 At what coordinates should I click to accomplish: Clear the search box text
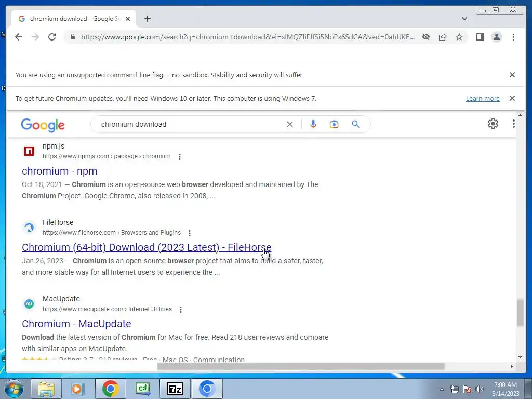click(x=290, y=124)
